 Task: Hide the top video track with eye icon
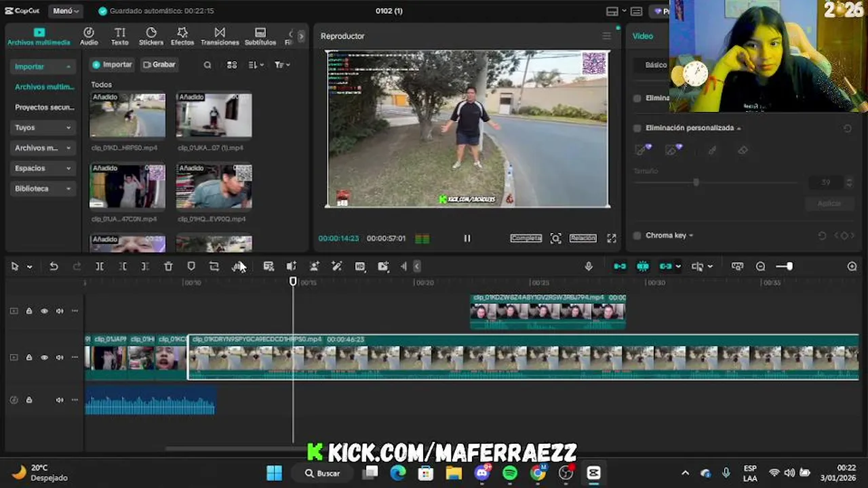pos(44,311)
